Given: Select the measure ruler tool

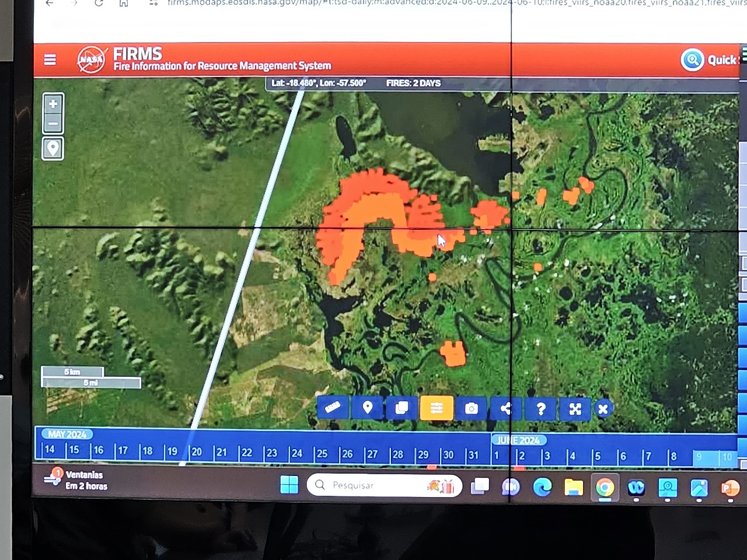Looking at the screenshot, I should (x=333, y=408).
